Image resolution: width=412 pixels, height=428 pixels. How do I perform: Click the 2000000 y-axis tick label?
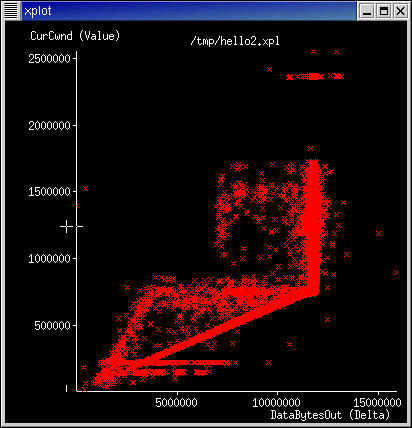click(49, 126)
